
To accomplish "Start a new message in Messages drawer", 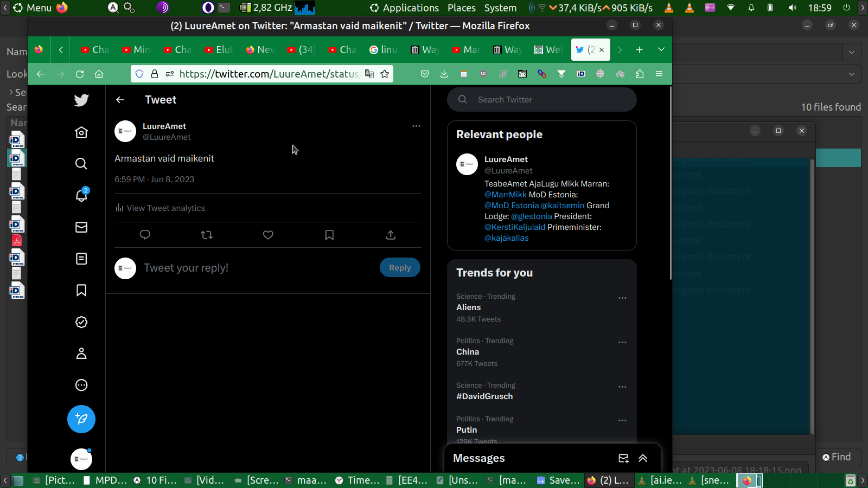I will [x=623, y=458].
